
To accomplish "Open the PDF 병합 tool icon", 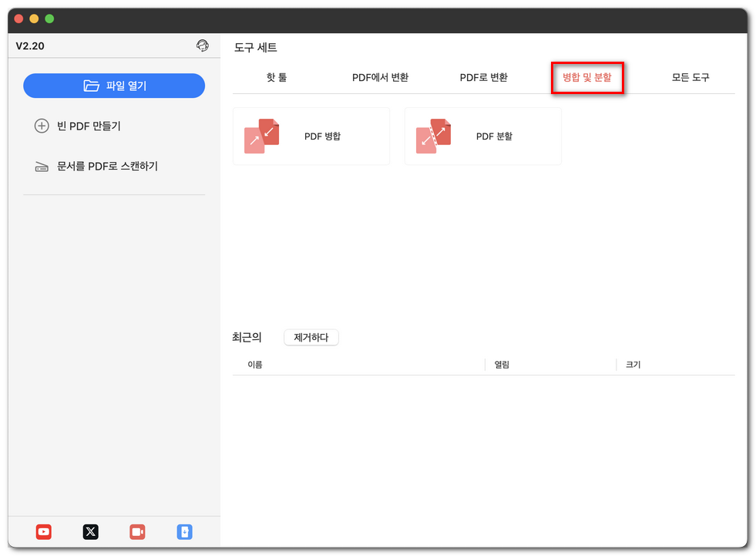I will point(262,135).
